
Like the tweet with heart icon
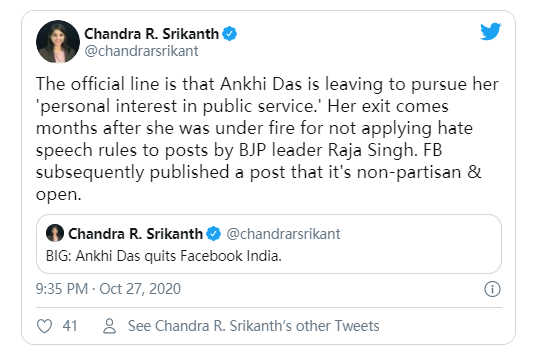click(45, 326)
